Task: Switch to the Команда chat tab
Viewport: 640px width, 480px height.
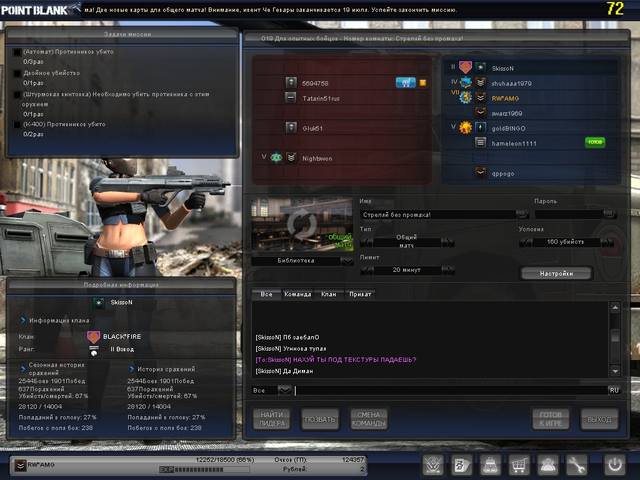Action: click(298, 294)
